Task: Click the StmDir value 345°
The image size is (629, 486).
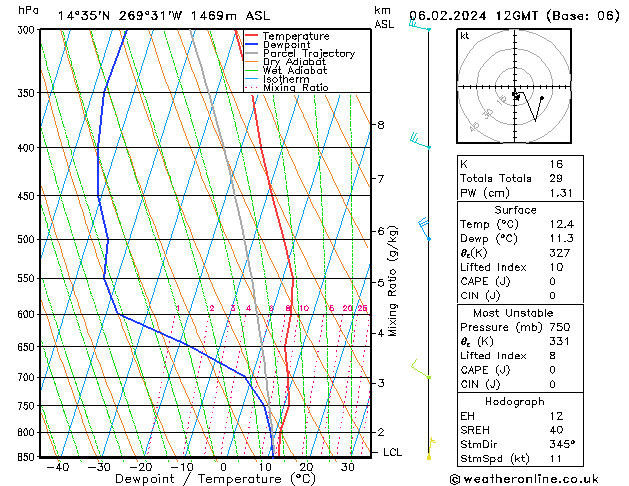Action: pyautogui.click(x=562, y=444)
